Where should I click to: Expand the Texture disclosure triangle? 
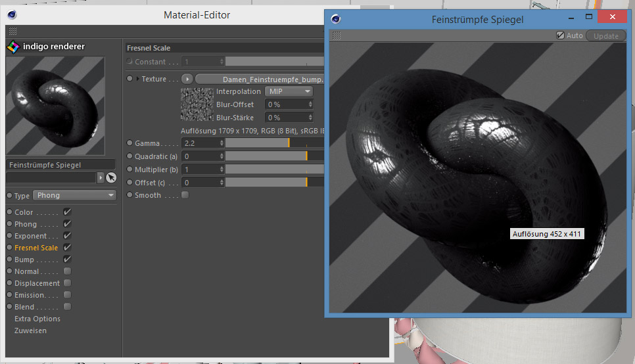click(x=137, y=79)
